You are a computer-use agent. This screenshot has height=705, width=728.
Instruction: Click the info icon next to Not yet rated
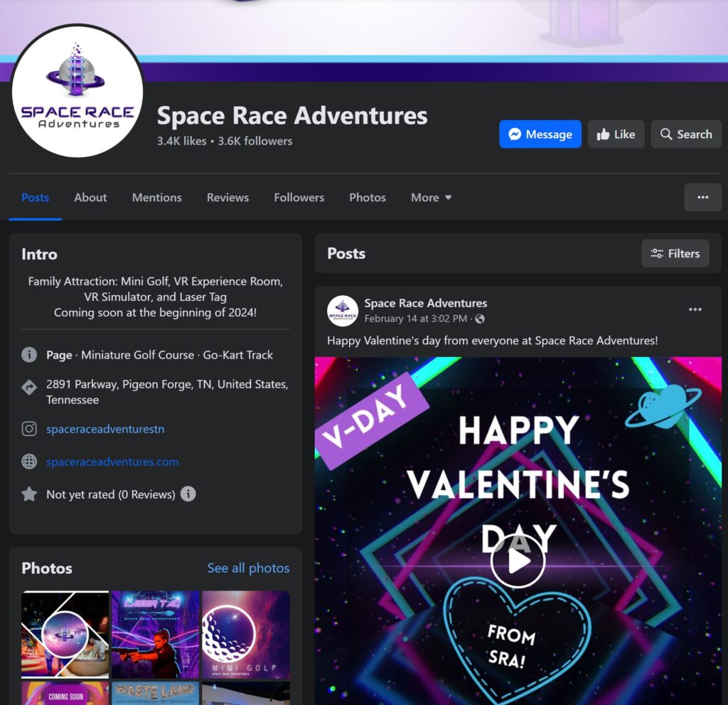(x=188, y=494)
